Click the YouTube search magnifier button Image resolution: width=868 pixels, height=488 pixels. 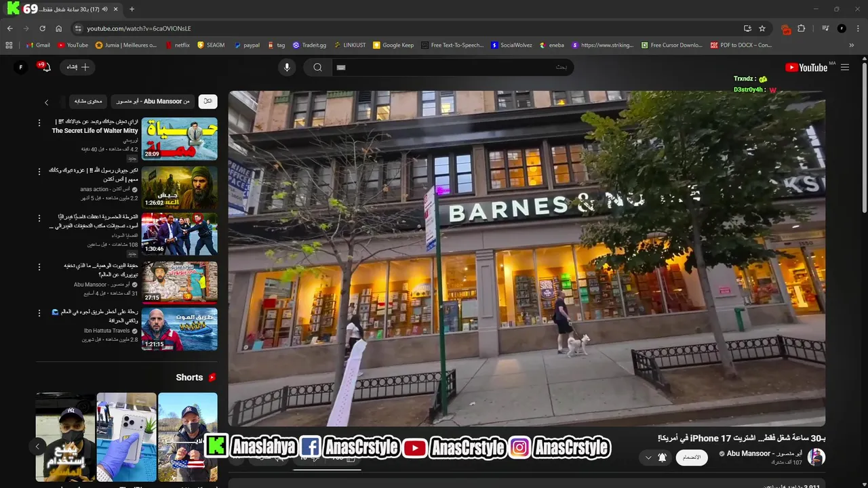coord(317,67)
